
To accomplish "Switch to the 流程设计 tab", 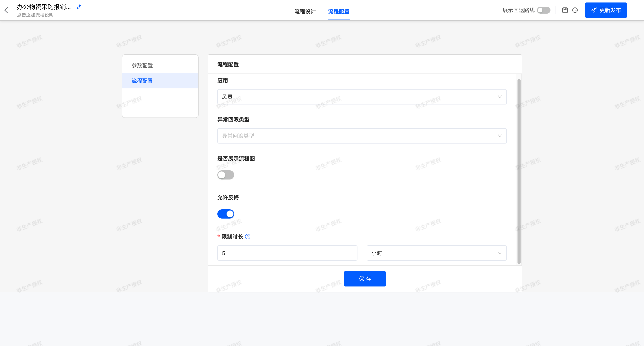I will pyautogui.click(x=305, y=11).
